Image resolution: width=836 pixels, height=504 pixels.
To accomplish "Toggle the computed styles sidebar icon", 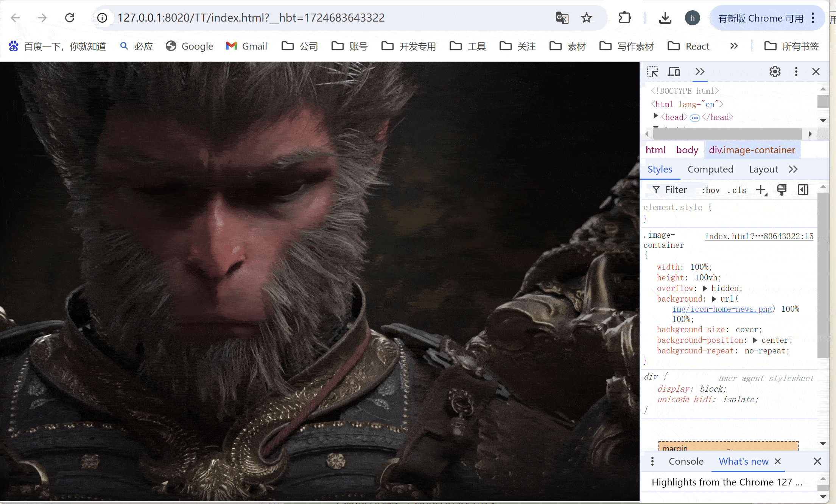I will (803, 190).
